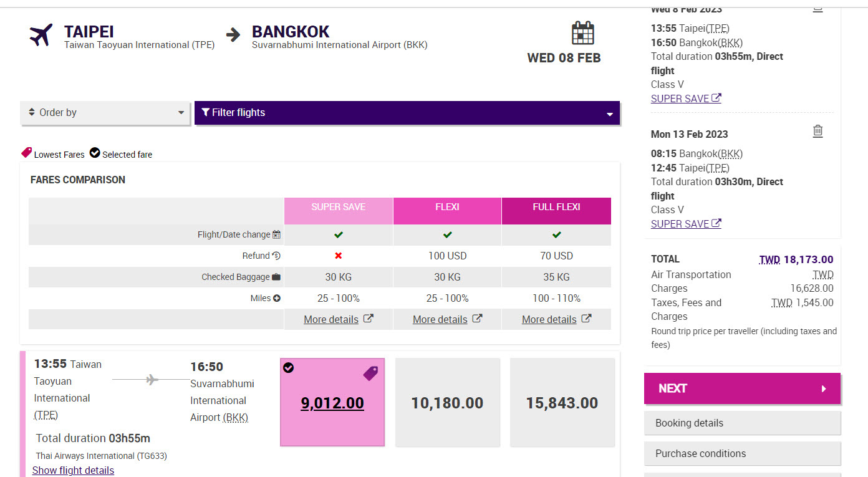The image size is (868, 477).
Task: Click the 35 KG baggage cell
Action: pos(556,277)
